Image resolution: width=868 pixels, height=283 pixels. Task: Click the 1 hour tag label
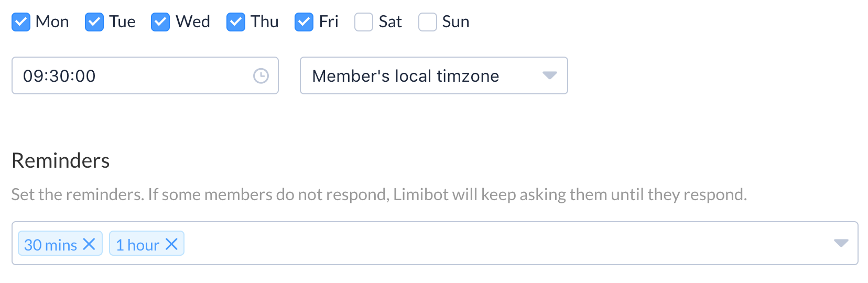tap(137, 245)
